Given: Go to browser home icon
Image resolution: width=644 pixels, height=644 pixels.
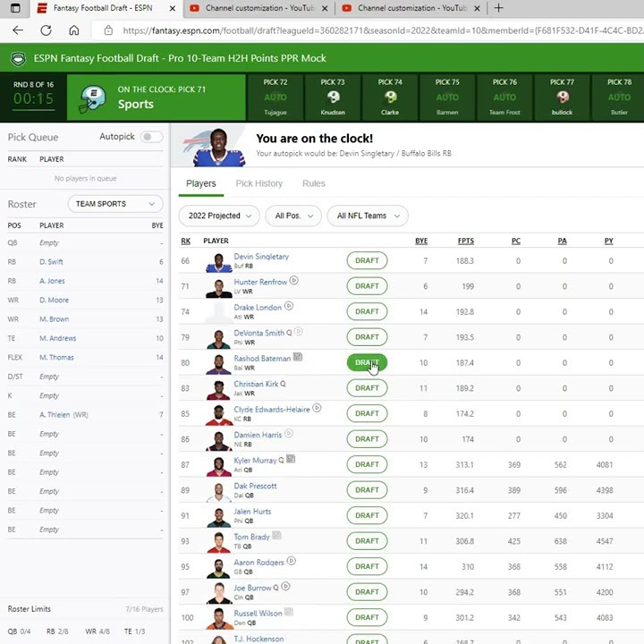Looking at the screenshot, I should click(x=74, y=30).
